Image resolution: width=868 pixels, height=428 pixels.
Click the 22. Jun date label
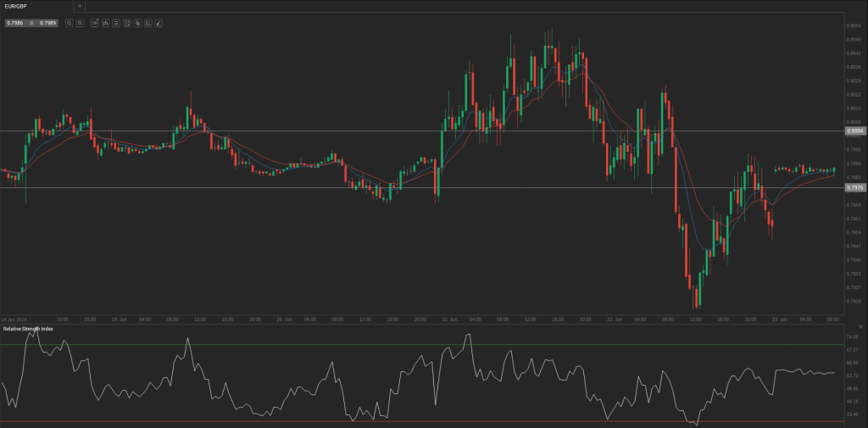(x=615, y=320)
